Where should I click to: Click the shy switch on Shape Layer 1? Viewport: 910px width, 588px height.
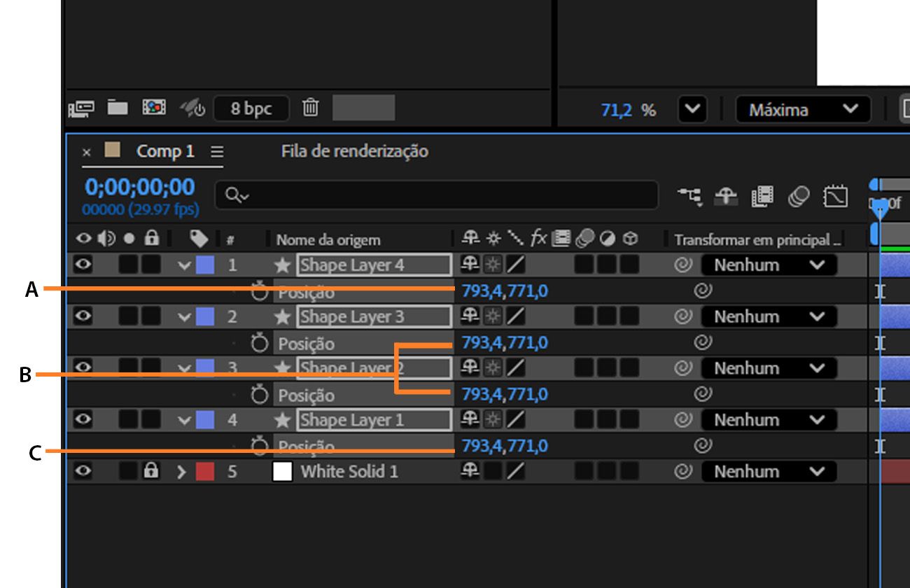click(x=470, y=419)
